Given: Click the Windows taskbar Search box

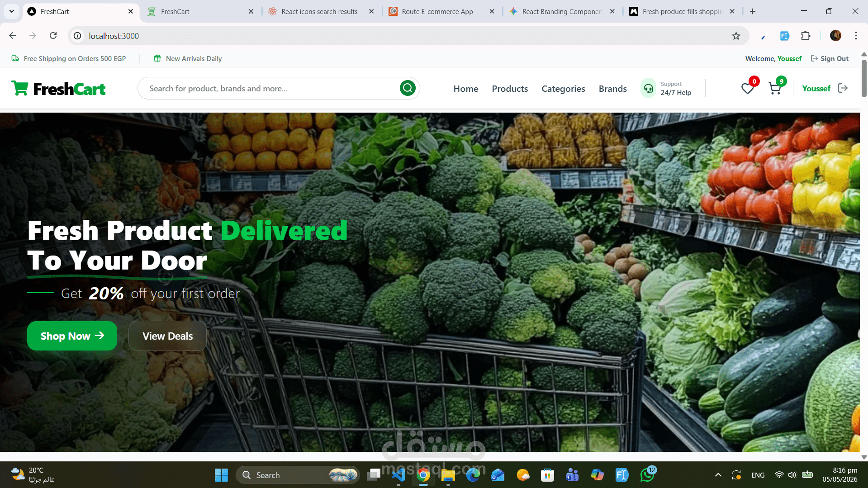Looking at the screenshot, I should click(x=298, y=475).
